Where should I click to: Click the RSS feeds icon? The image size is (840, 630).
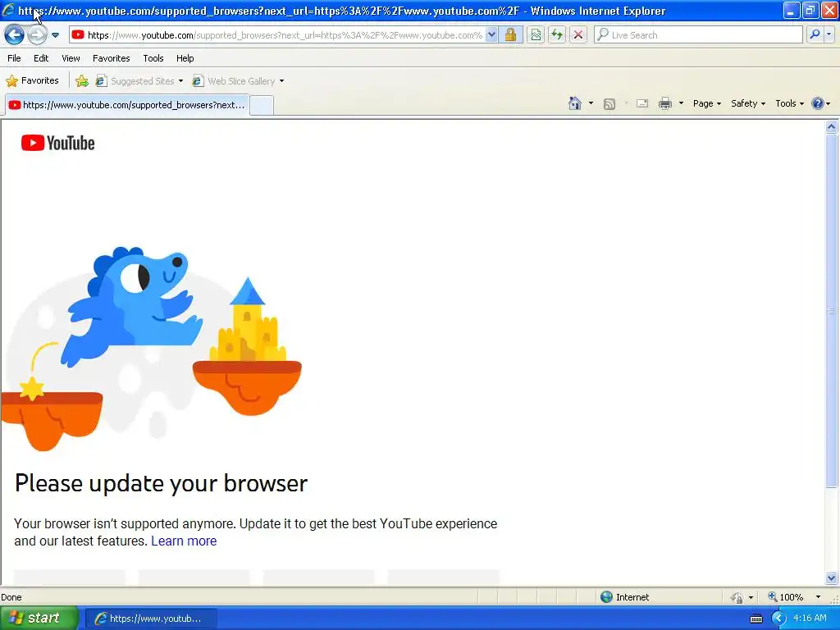pyautogui.click(x=609, y=104)
